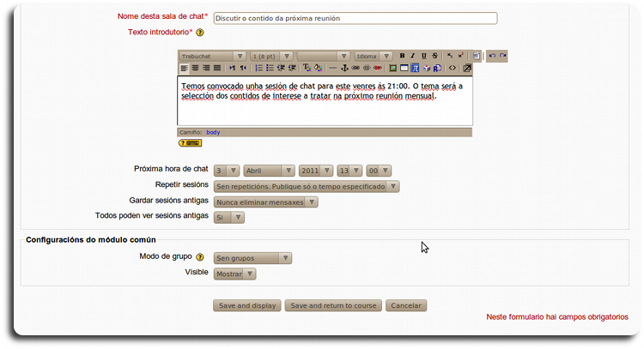Insert a numbered list
The height and width of the screenshot is (349, 644).
point(258,68)
